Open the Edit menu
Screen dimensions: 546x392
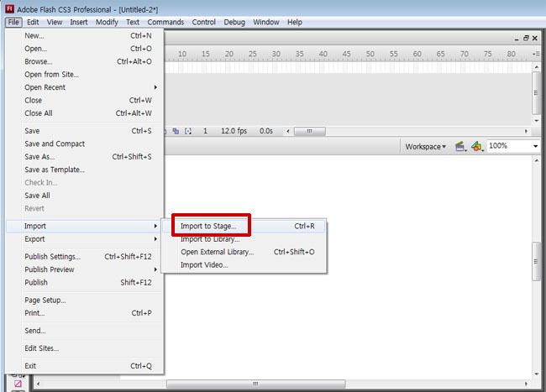(x=33, y=23)
